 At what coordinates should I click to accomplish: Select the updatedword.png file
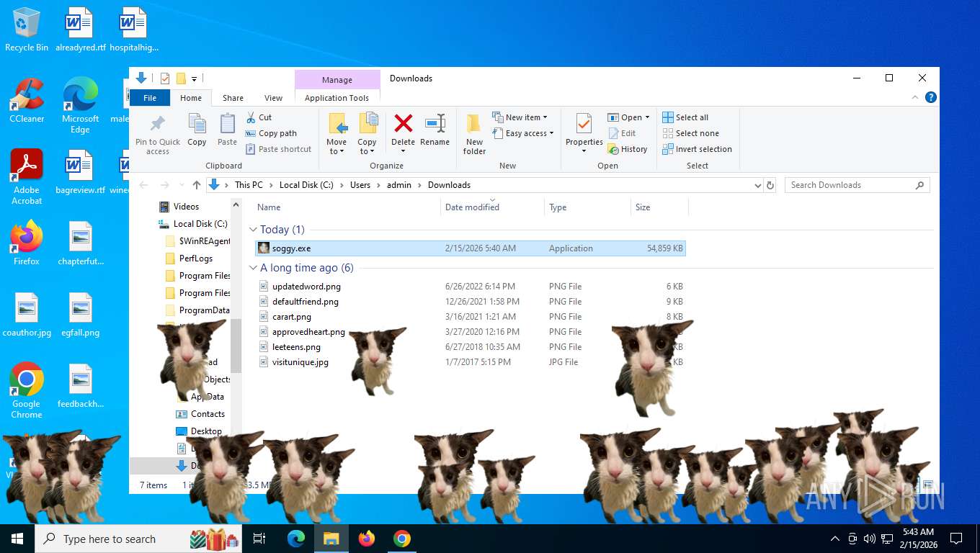pos(471,287)
